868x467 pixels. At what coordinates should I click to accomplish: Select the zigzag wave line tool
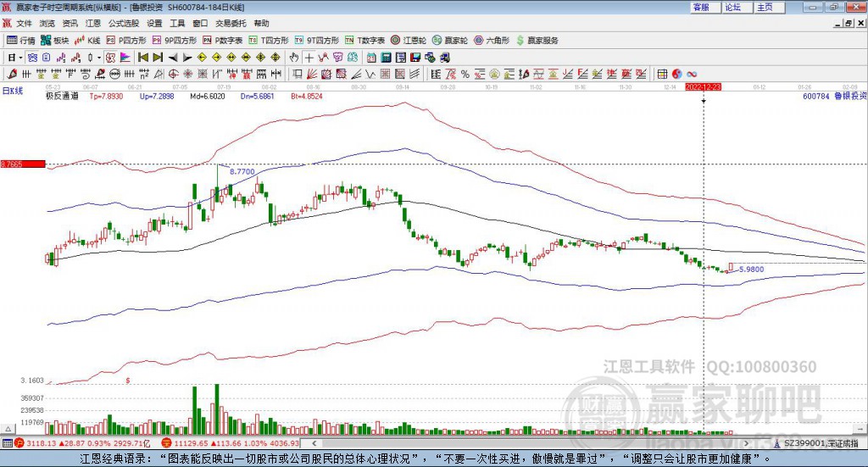point(370,74)
